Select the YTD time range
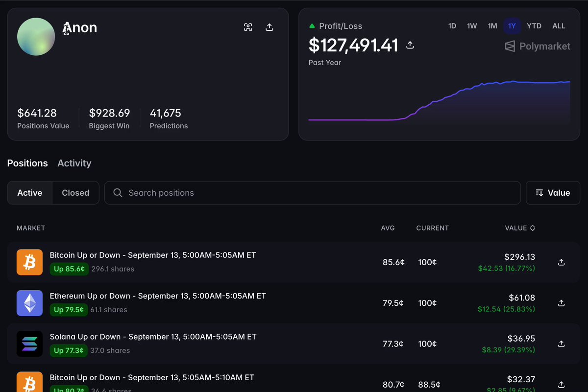 pyautogui.click(x=534, y=26)
